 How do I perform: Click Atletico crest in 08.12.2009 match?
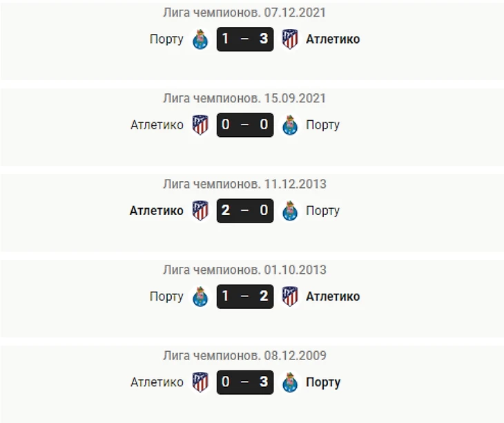pyautogui.click(x=200, y=382)
